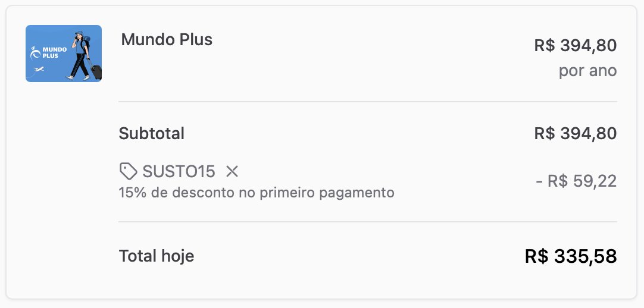Click the Subtotal amount R$ 394,80
The width and height of the screenshot is (644, 308).
[x=575, y=133]
